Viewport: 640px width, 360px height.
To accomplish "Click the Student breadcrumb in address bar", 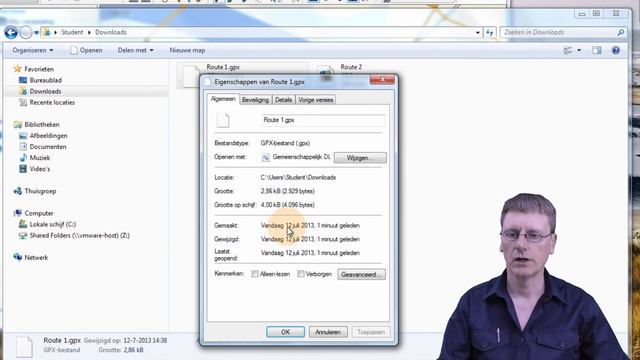I will tap(72, 32).
